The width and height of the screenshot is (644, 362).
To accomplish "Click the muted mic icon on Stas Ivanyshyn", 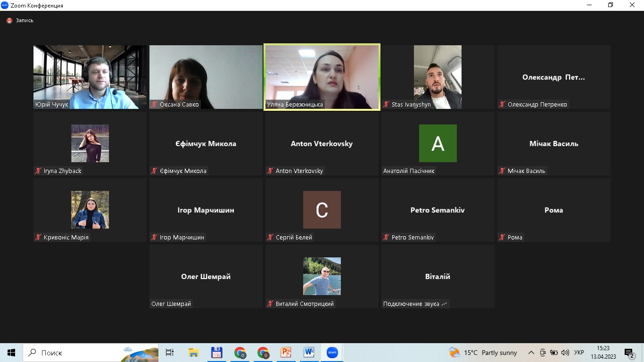I will (386, 105).
